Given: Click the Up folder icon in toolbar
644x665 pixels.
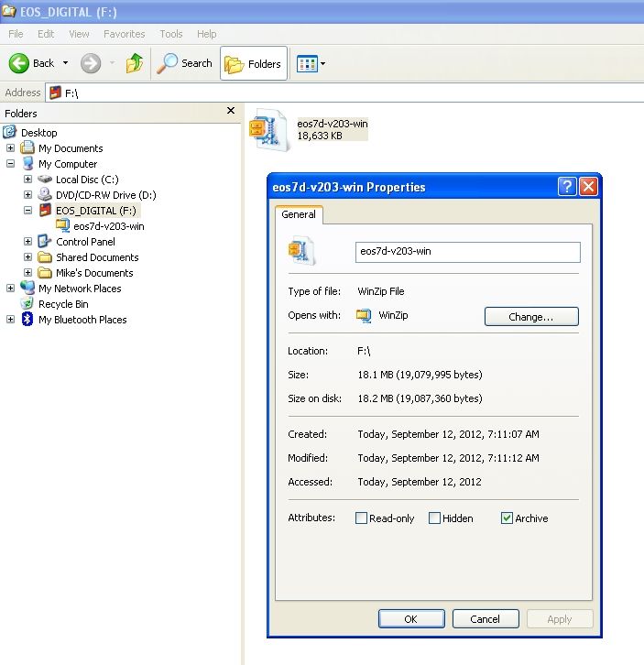Looking at the screenshot, I should click(x=135, y=63).
